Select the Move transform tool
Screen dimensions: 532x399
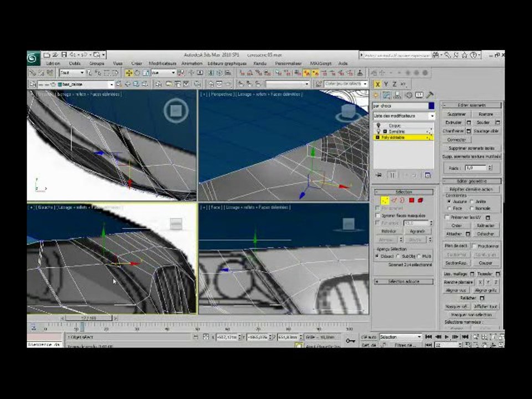point(129,73)
